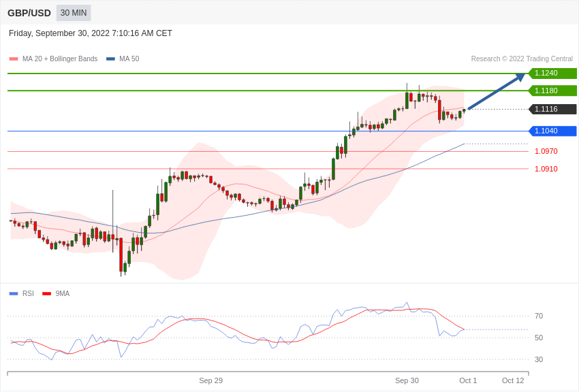Click the MA 20 + Bollinger Bands legend swatch

(14, 59)
